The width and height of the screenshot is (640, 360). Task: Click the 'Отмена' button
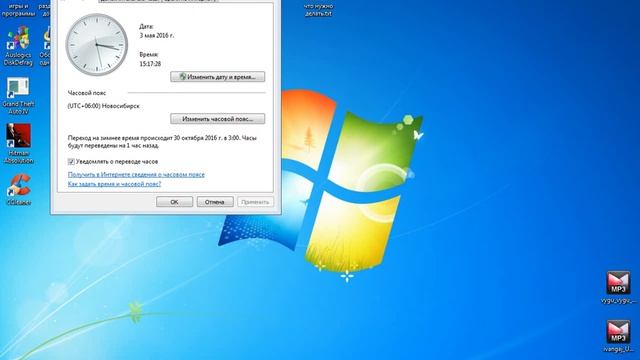click(215, 202)
